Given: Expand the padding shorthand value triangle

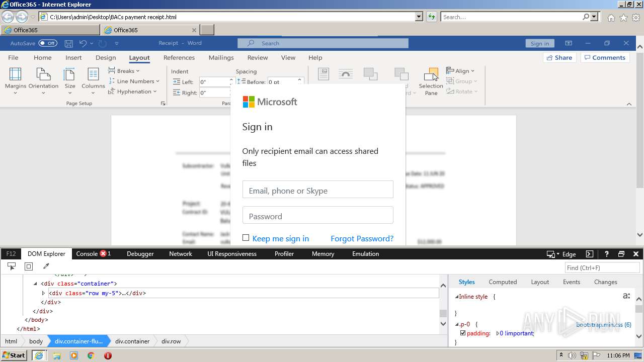Looking at the screenshot, I should click(x=498, y=333).
